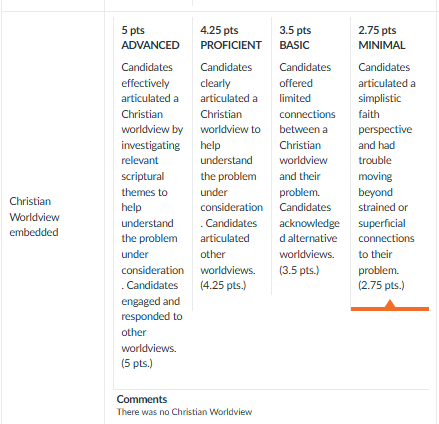Click the orange selected-rating indicator triangle
Viewport: 439px width, 424px height.
[389, 303]
